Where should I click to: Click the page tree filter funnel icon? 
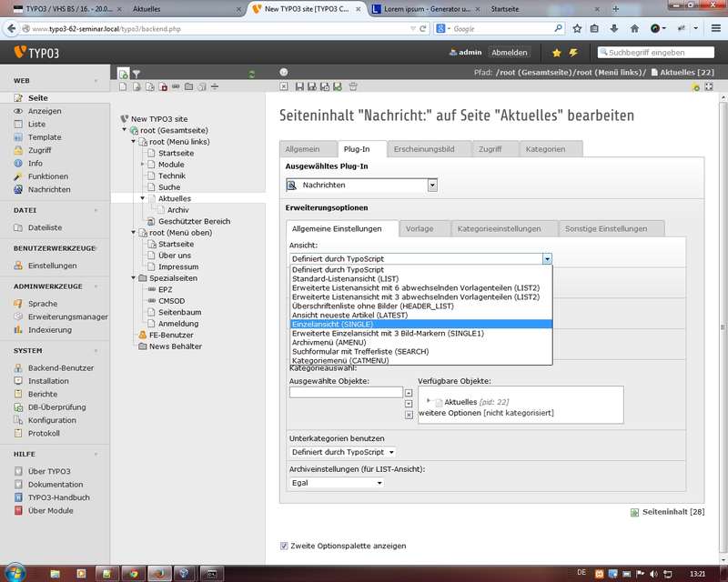coord(136,74)
